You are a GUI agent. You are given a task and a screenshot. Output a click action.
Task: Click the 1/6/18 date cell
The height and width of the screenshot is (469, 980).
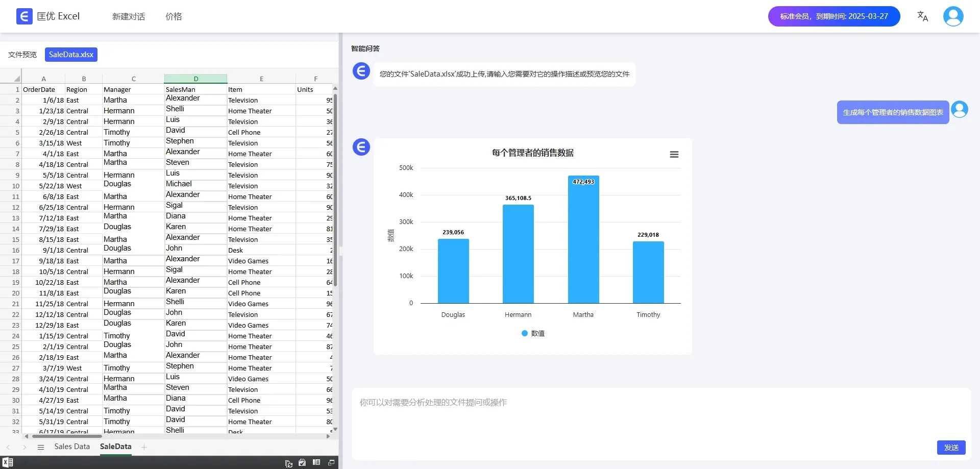[x=43, y=100]
